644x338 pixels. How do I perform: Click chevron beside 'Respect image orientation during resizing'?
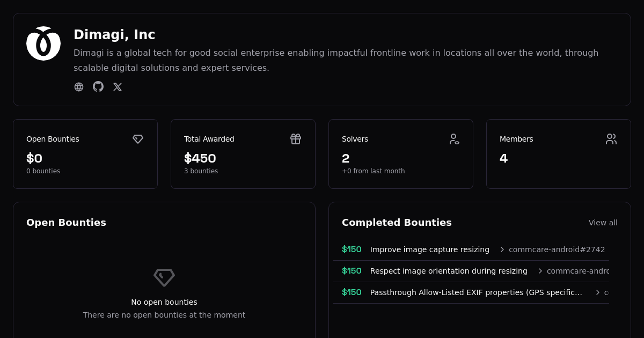pos(540,271)
